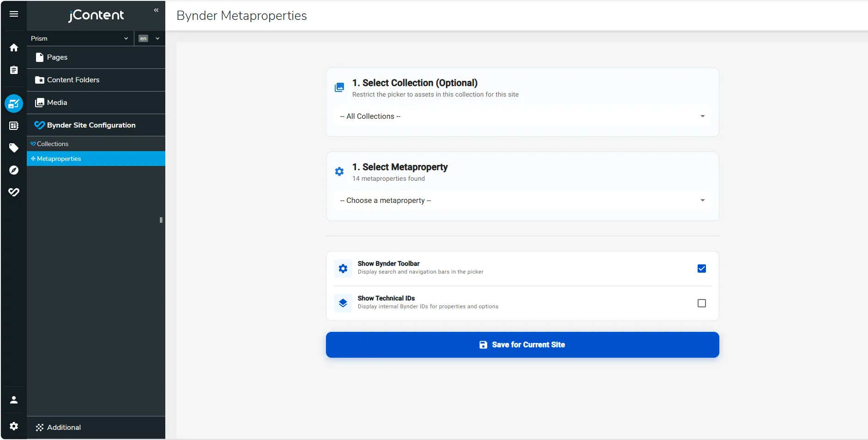
Task: Click Save for Current Site button
Action: click(523, 345)
